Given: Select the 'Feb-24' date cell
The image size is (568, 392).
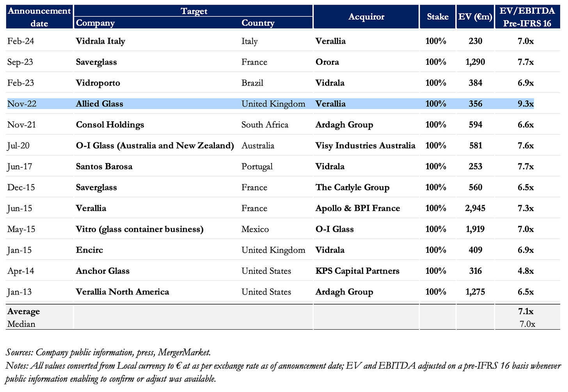Looking at the screenshot, I should pyautogui.click(x=21, y=41).
